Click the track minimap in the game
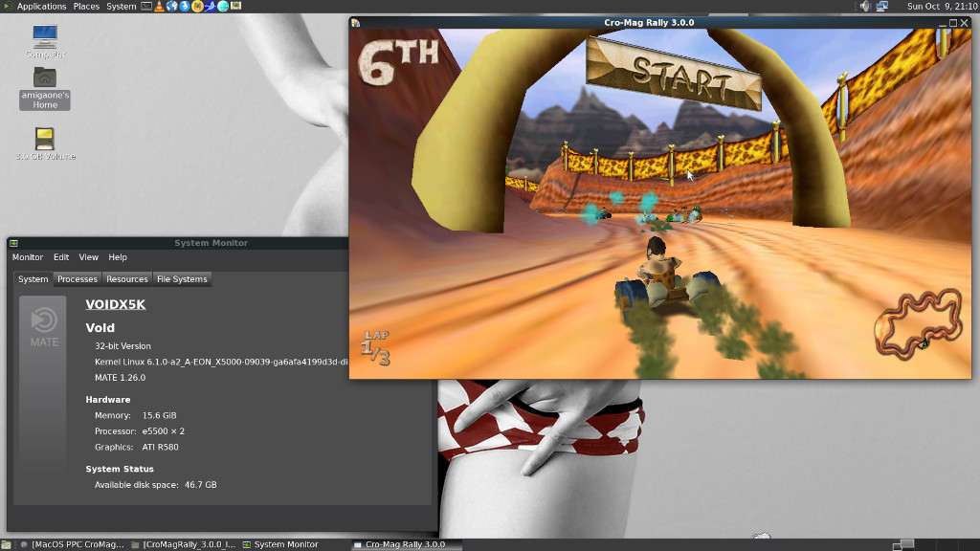980x551 pixels. tap(918, 323)
